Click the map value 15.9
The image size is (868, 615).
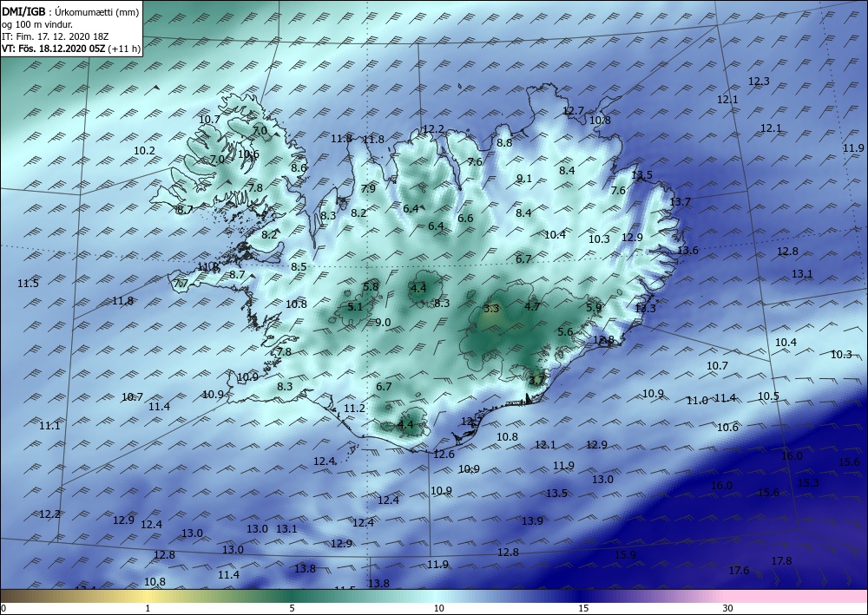coord(625,555)
